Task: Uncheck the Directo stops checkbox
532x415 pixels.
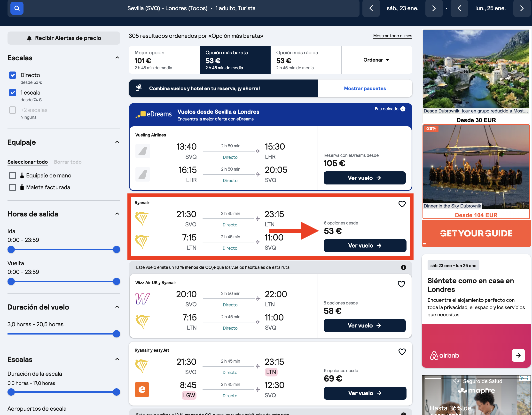Action: click(13, 75)
